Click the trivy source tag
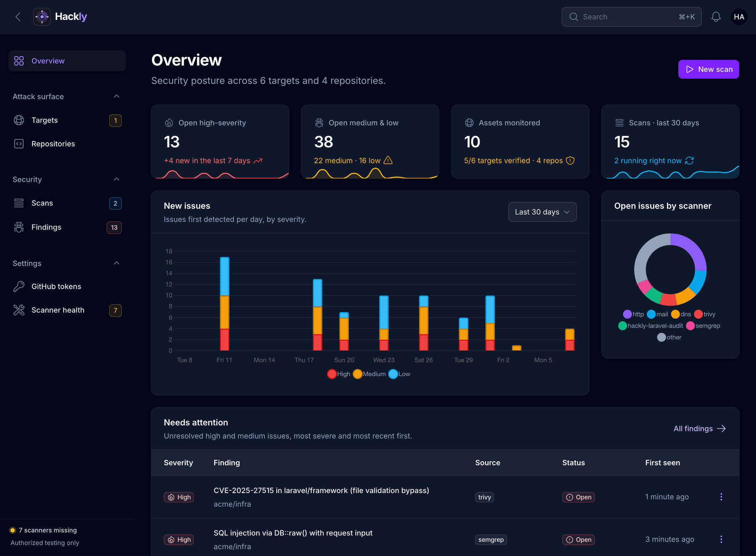The height and width of the screenshot is (556, 756). pos(484,497)
